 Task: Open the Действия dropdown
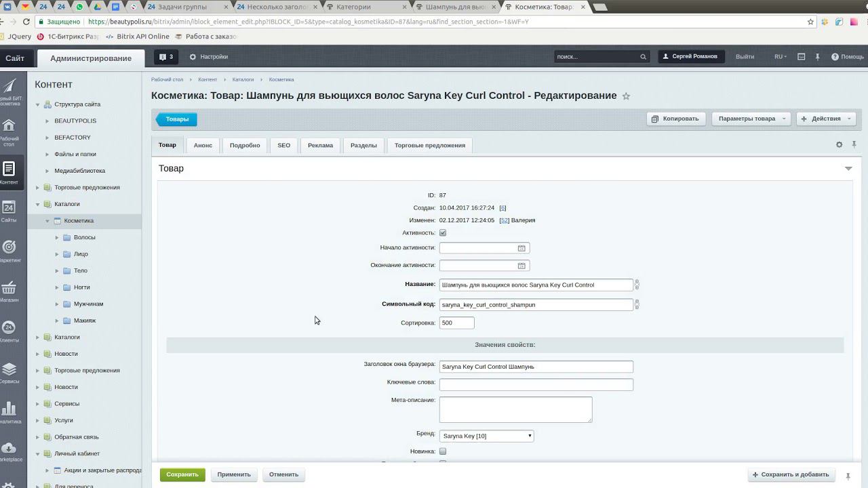[x=826, y=119]
